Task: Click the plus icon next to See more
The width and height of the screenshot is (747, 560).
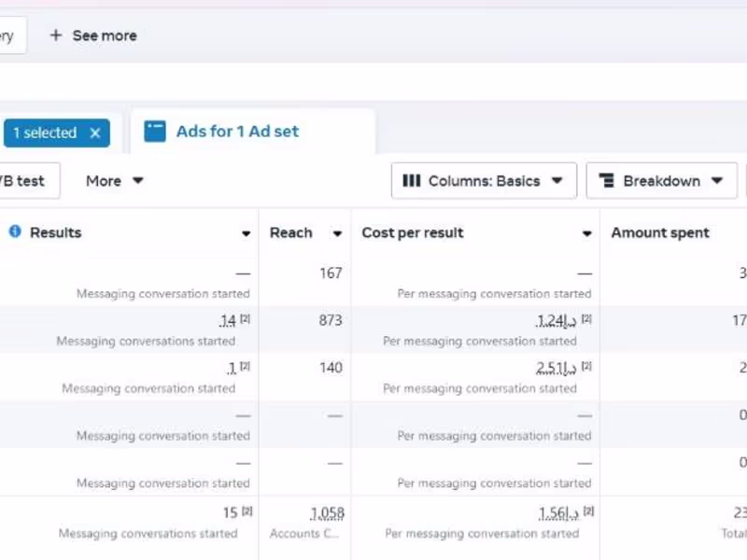Action: click(58, 35)
